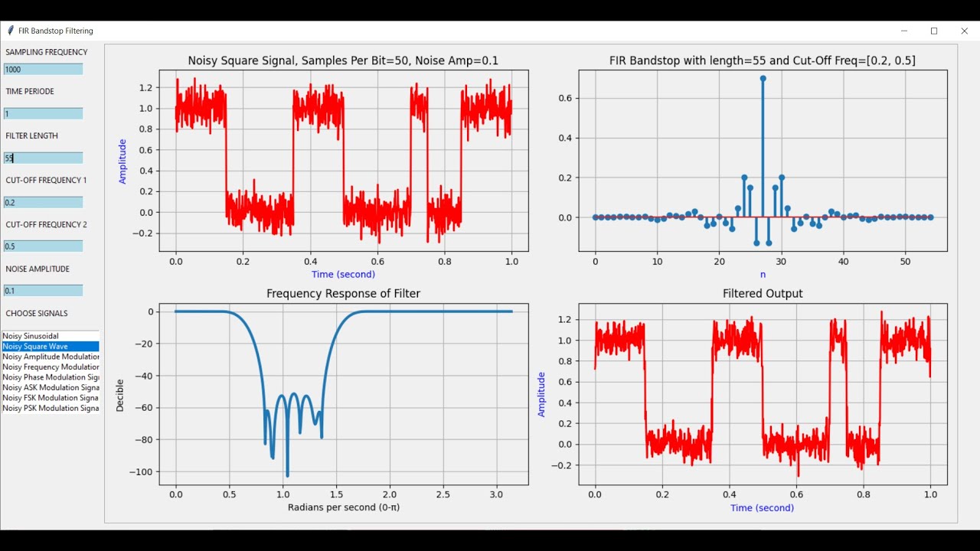Click the NOISE AMPLITUDE label

point(38,269)
